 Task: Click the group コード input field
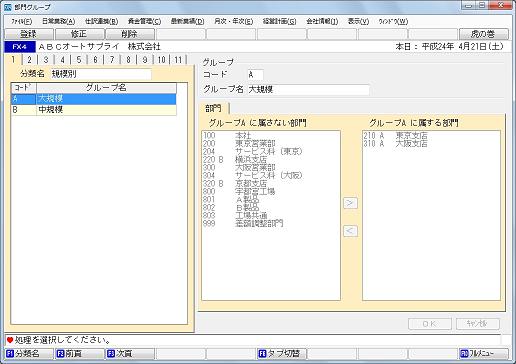(255, 75)
